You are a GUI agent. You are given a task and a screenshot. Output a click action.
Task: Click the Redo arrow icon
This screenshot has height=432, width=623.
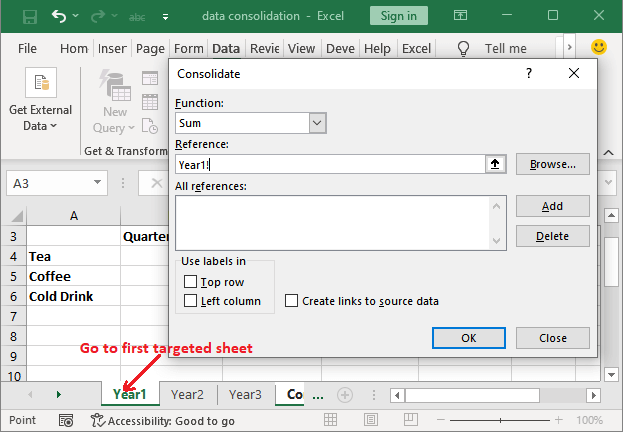97,16
